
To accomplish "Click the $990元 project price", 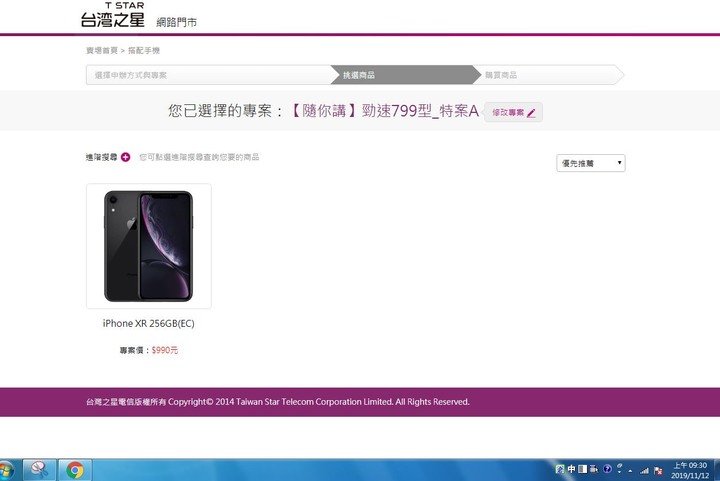I will [164, 350].
